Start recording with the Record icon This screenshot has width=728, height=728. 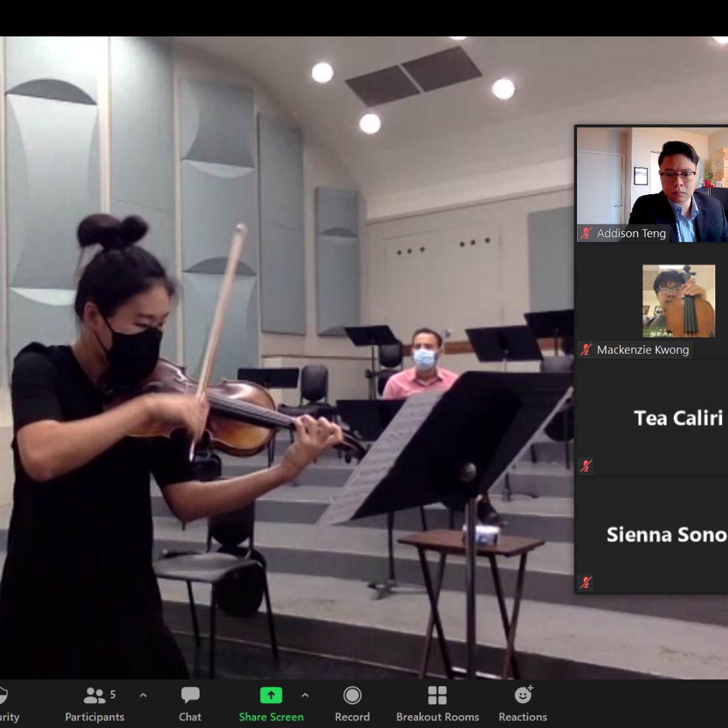[353, 696]
